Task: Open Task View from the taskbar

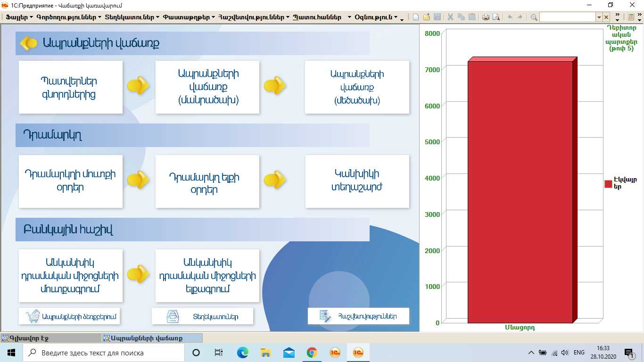Action: pos(219,353)
